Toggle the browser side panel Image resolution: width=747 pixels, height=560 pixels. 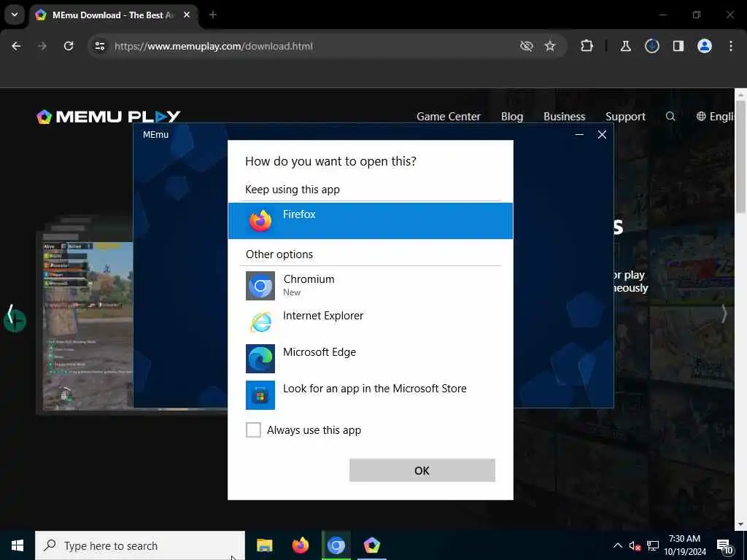point(678,46)
